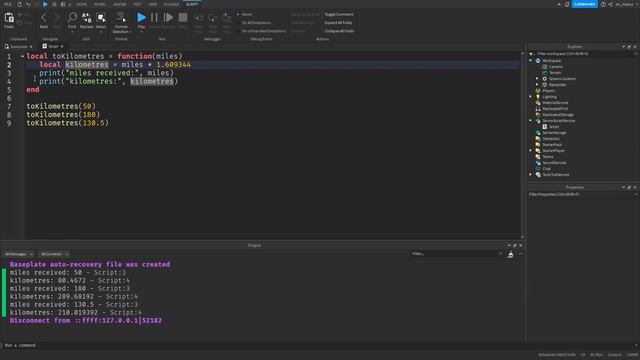Click the Collaborate button

[584, 4]
